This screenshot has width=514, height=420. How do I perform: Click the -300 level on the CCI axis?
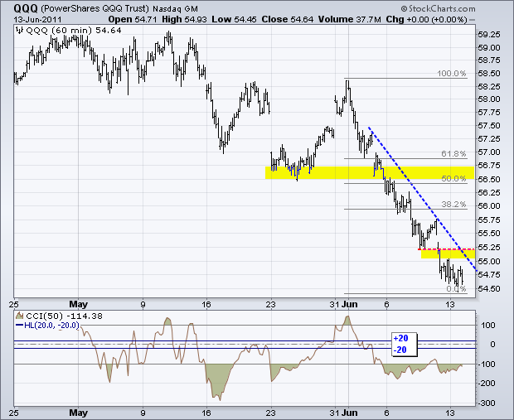(x=487, y=403)
